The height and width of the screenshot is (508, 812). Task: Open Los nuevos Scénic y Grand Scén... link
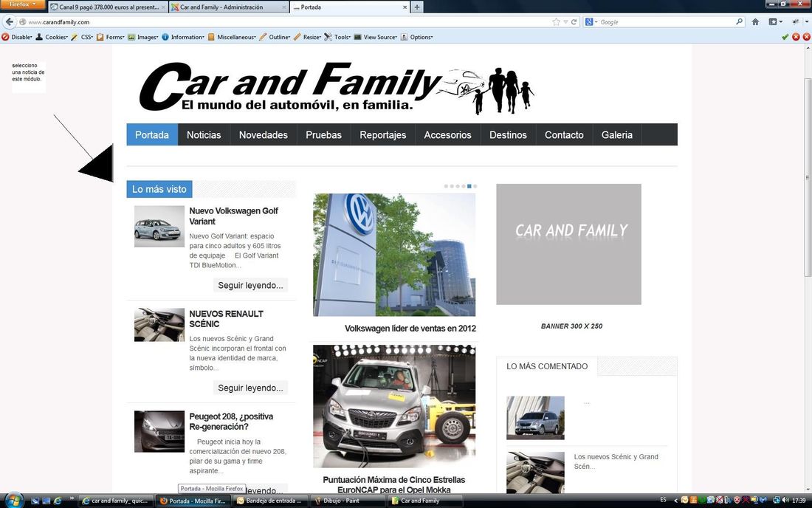tap(616, 461)
